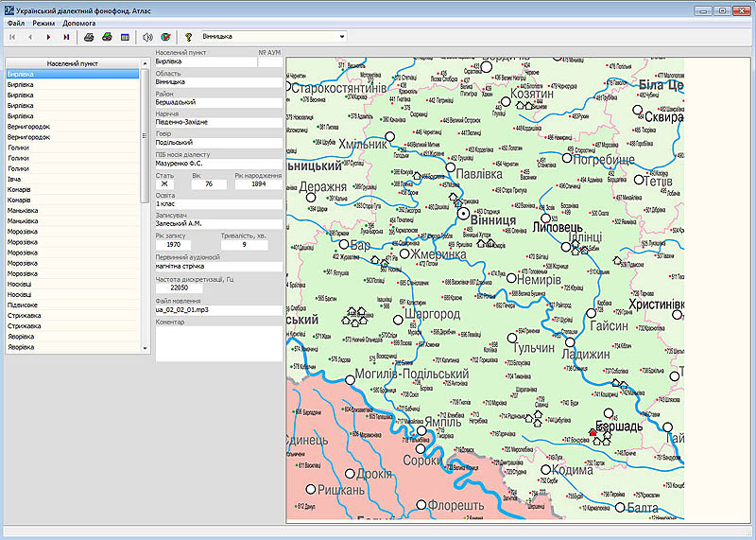Screen dimensions: 756x540
Task: Click the Ямпіль town circle on map
Action: (421, 430)
